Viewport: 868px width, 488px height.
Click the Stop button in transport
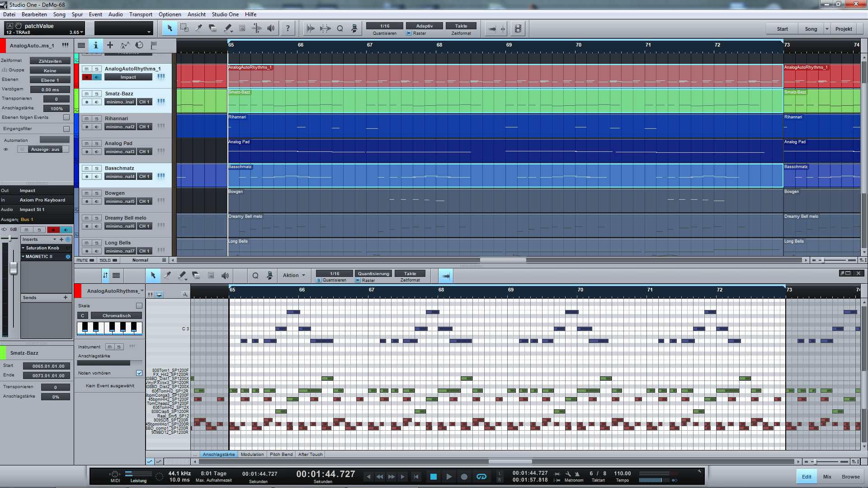[433, 477]
